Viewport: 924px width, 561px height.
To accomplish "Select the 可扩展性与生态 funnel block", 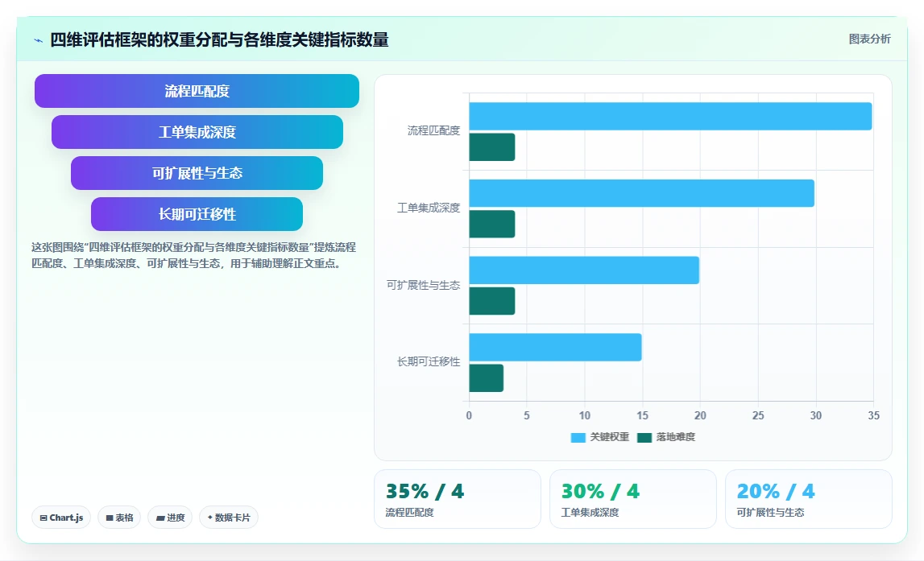I will click(197, 173).
